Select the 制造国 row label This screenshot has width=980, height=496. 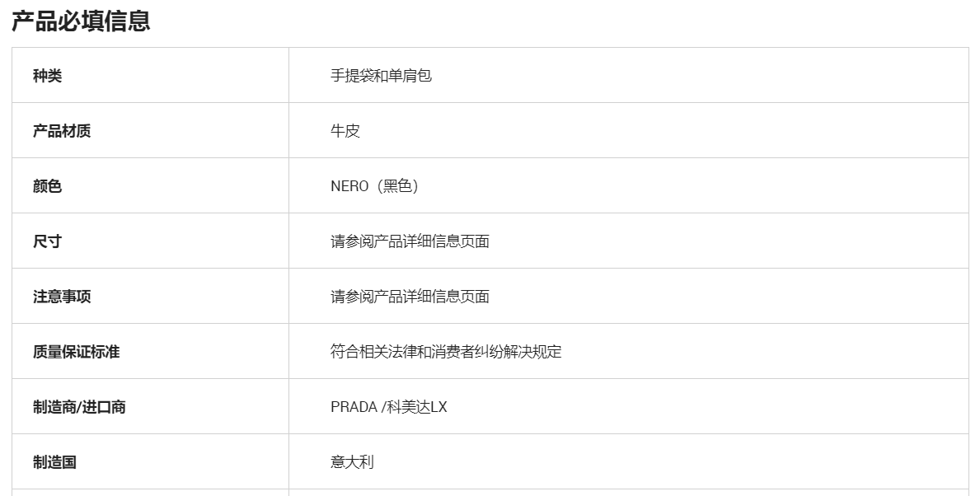[x=54, y=462]
